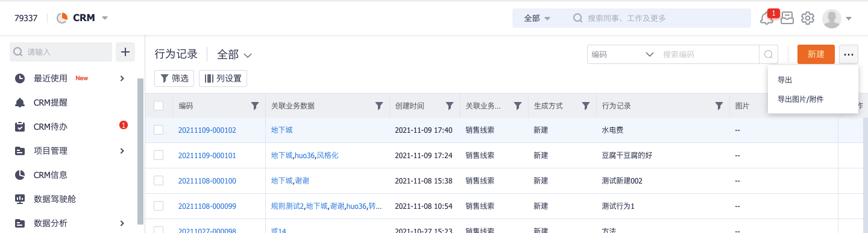Click the search magnifier button beside 搜索编码
Screen dimensions: 868x233
point(769,54)
